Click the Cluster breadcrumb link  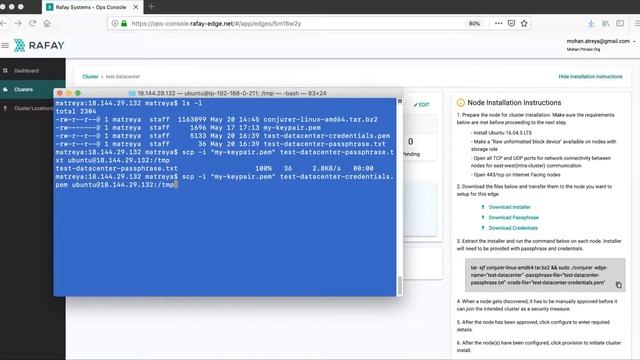click(90, 77)
